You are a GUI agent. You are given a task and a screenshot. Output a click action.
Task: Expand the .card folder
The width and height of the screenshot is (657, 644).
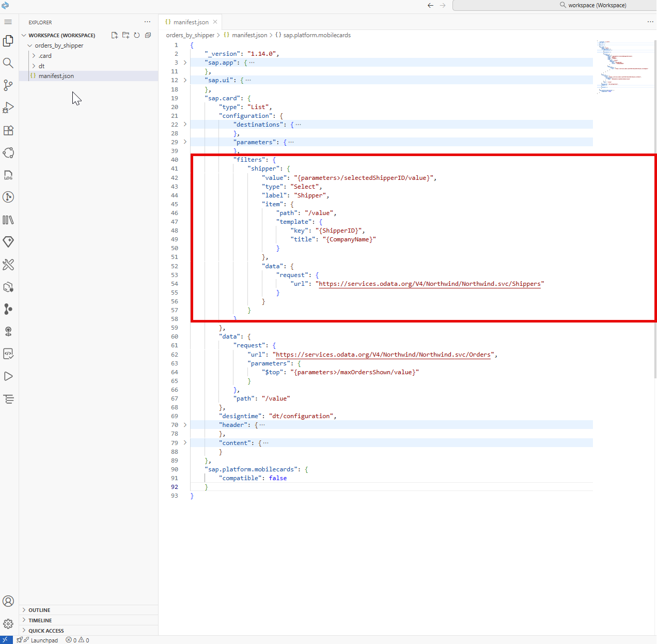34,56
